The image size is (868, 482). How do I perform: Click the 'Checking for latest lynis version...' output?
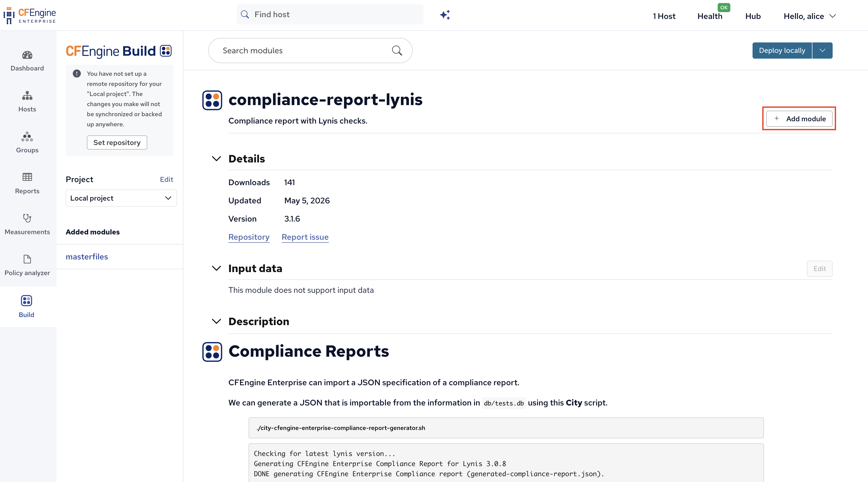(324, 454)
